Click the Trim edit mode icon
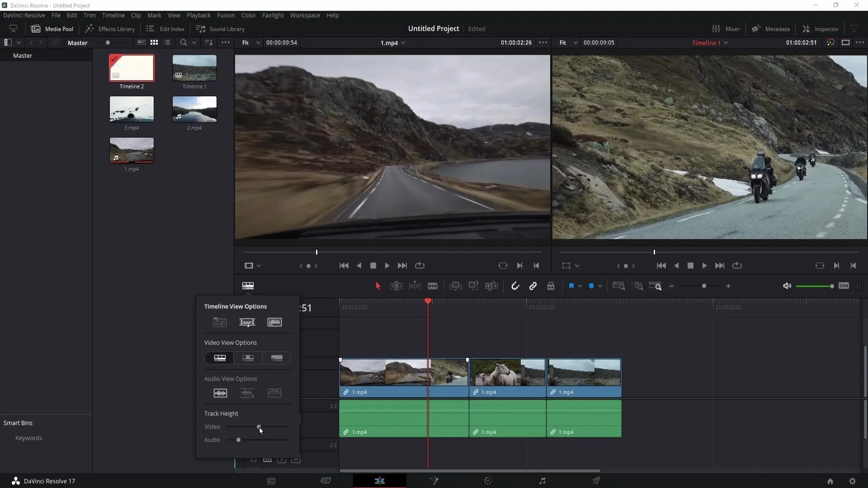The image size is (868, 488). pos(396,286)
